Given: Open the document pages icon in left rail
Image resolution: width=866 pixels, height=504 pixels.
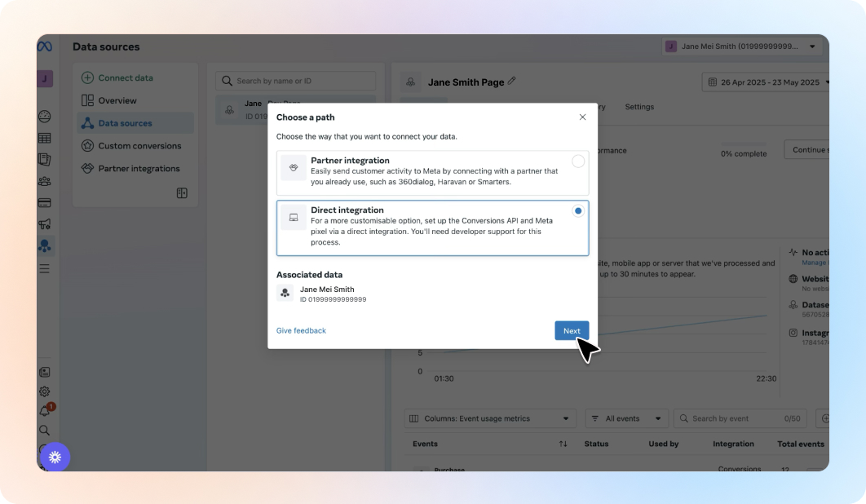Looking at the screenshot, I should (45, 160).
